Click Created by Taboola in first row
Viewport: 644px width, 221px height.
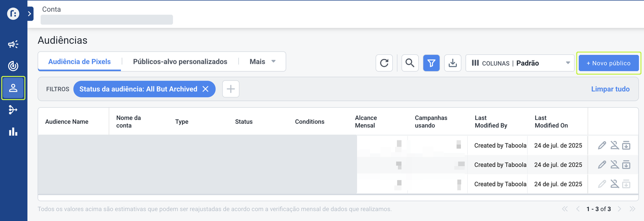tap(500, 146)
